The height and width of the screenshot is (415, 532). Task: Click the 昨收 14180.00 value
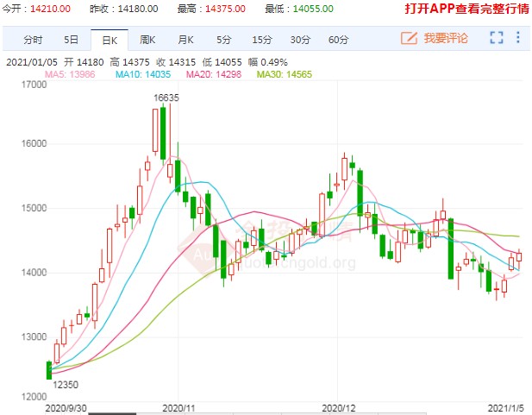click(x=138, y=9)
